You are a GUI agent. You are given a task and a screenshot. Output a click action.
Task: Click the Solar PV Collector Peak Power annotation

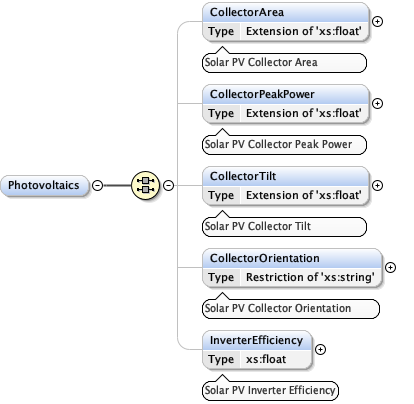[x=284, y=144]
